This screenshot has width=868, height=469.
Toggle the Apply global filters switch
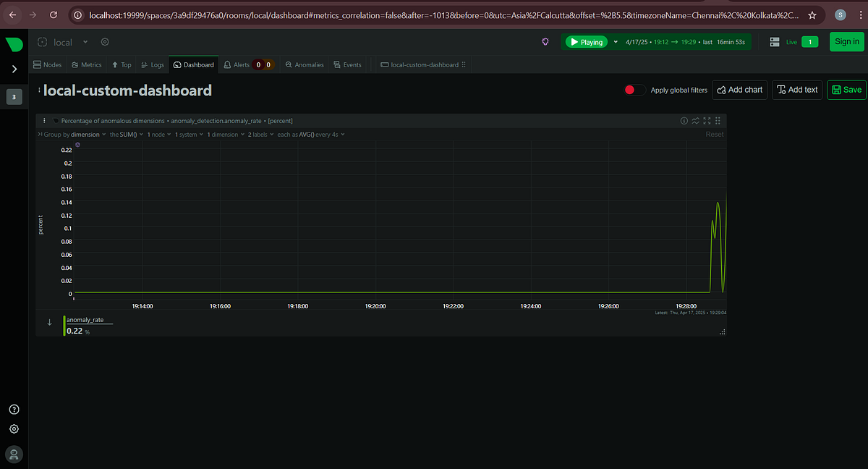tap(634, 90)
